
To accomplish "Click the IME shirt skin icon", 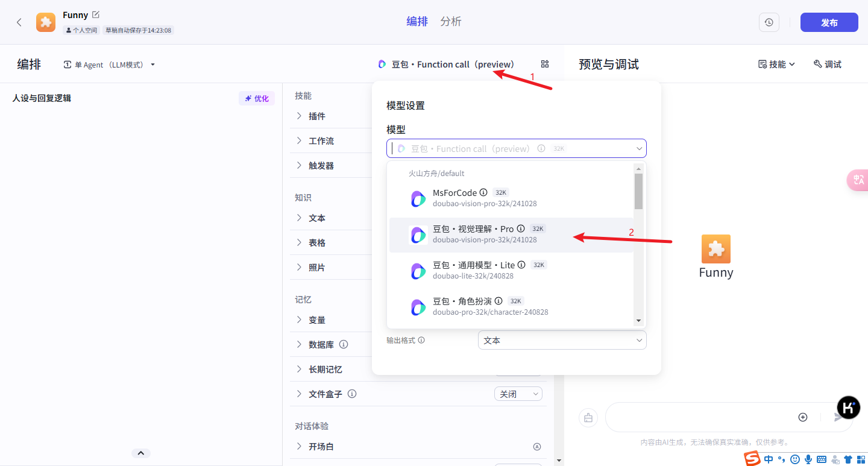I will tap(848, 459).
